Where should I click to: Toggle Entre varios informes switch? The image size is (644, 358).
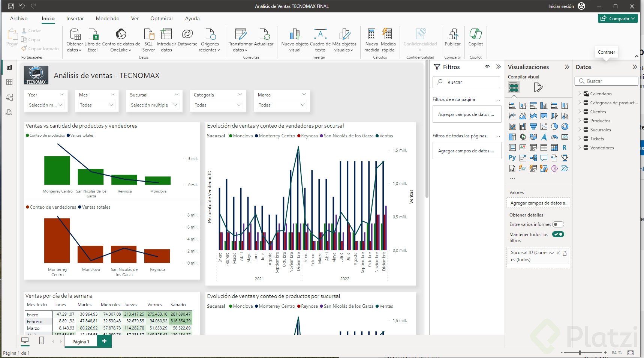point(558,224)
